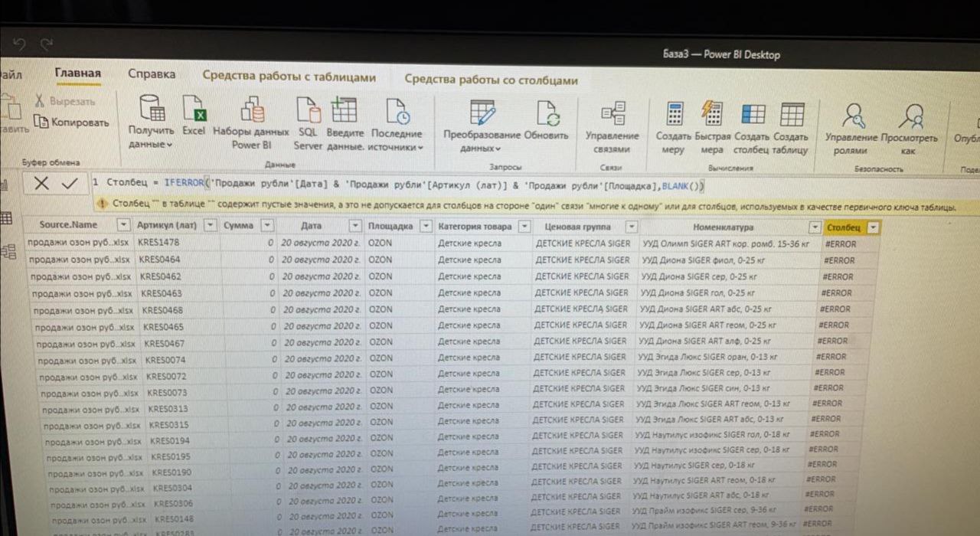The height and width of the screenshot is (536, 980).
Task: Redo action in title bar
Action: (46, 46)
